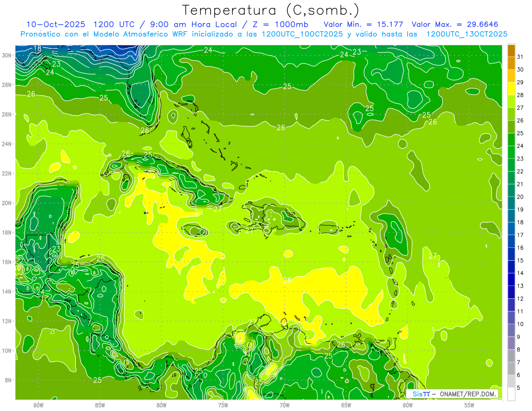Click the '28N' latitude axis label
This screenshot has width=532, height=411.
(8, 85)
